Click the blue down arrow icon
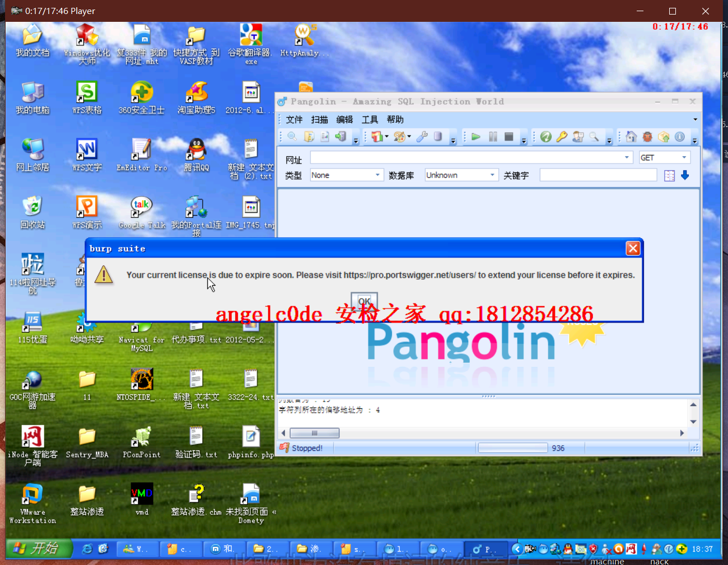The image size is (728, 565). pyautogui.click(x=685, y=175)
